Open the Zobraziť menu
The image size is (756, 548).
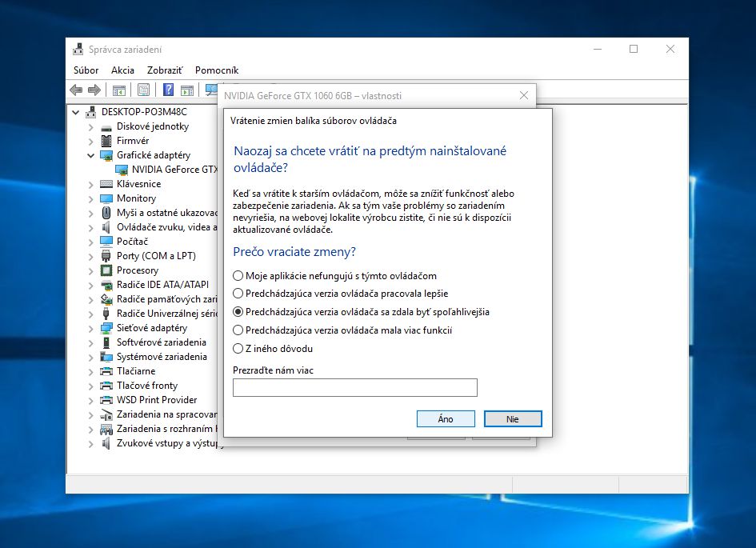point(165,70)
